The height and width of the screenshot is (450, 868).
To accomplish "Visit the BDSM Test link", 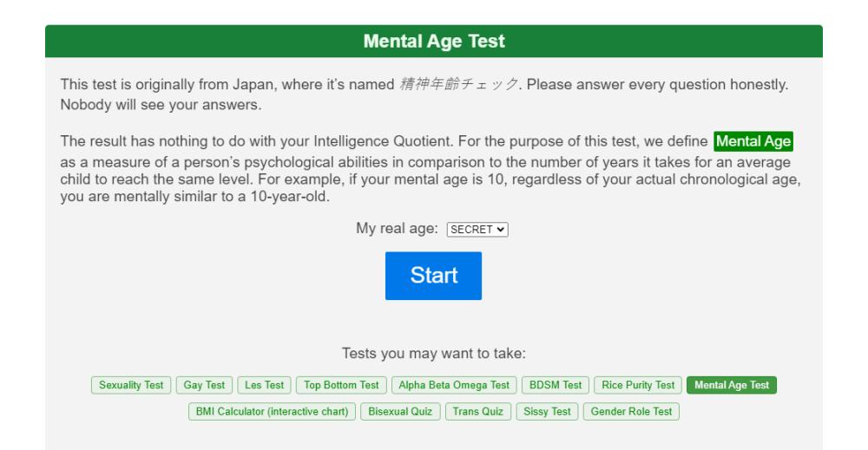I will [556, 385].
